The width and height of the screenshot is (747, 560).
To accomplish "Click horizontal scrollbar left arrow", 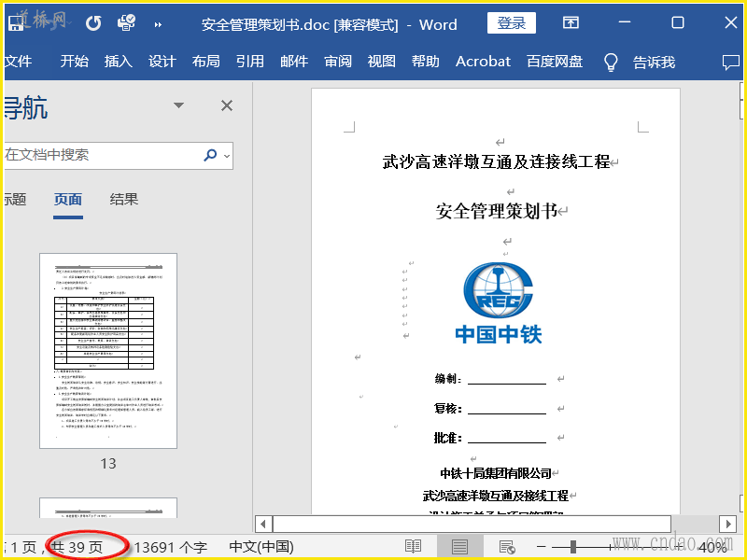I will pos(263,525).
